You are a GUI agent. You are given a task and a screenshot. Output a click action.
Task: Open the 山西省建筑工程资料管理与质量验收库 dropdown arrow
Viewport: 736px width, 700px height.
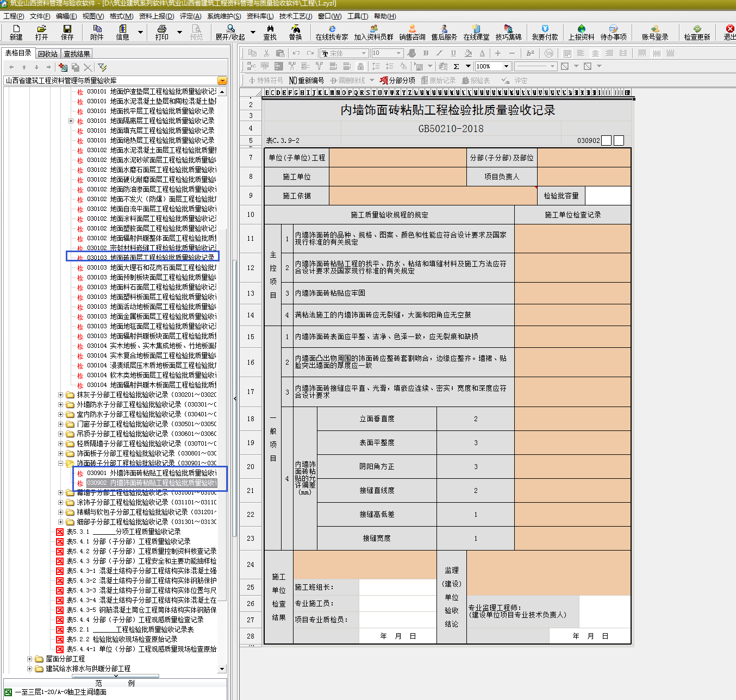[x=222, y=80]
